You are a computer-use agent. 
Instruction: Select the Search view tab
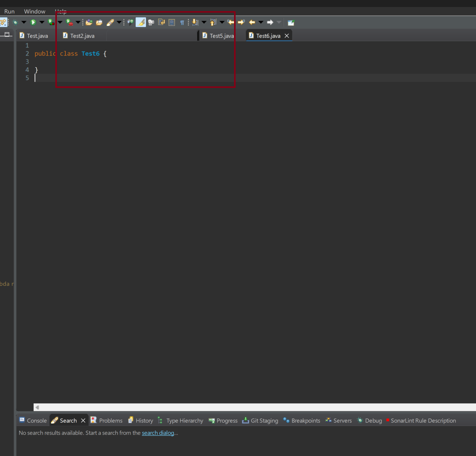coord(68,420)
